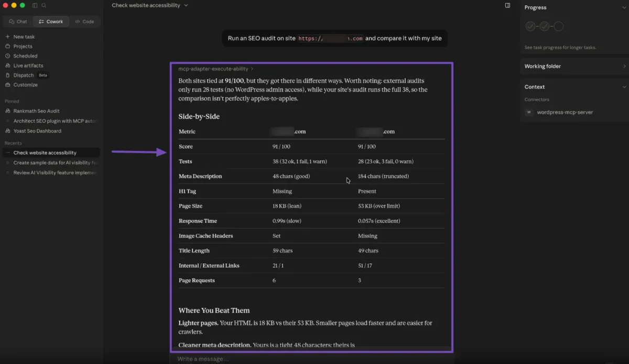This screenshot has height=364, width=629.
Task: Click the Page Requests row label
Action: coord(197,280)
